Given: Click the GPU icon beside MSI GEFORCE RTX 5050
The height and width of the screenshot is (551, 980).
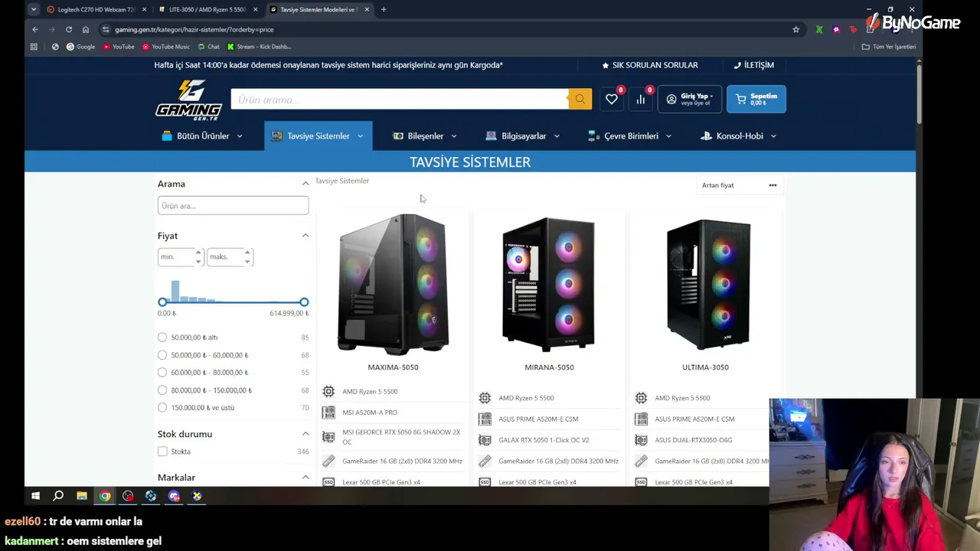Looking at the screenshot, I should click(x=328, y=436).
